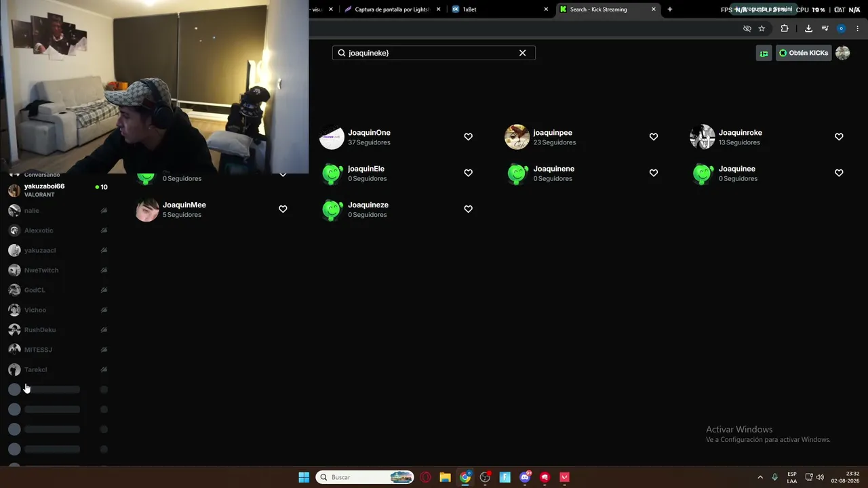Follow Joaquinroke via its heart icon
Screen dimensions: 868x488
tap(839, 137)
